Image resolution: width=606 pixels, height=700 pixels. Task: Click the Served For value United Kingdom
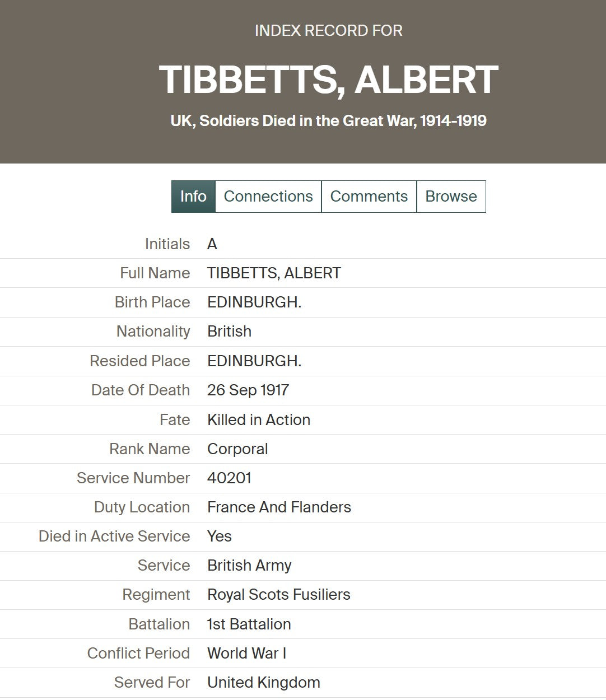point(264,683)
